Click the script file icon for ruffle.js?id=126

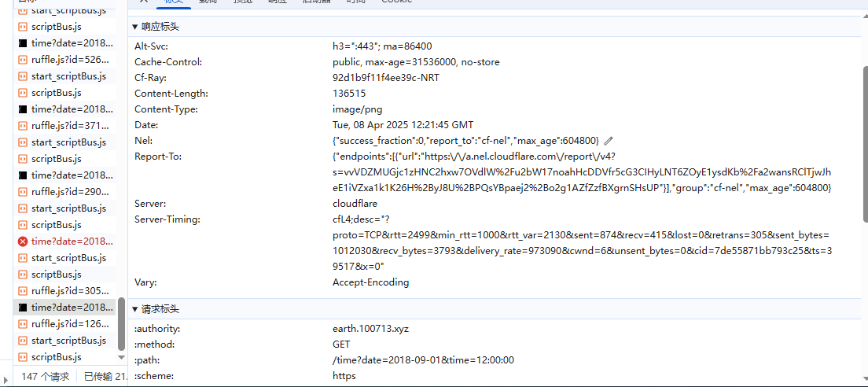click(x=23, y=324)
